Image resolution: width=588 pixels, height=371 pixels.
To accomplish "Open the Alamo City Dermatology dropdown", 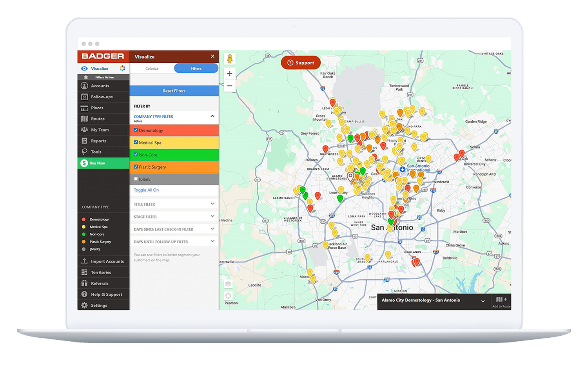I will coord(483,301).
